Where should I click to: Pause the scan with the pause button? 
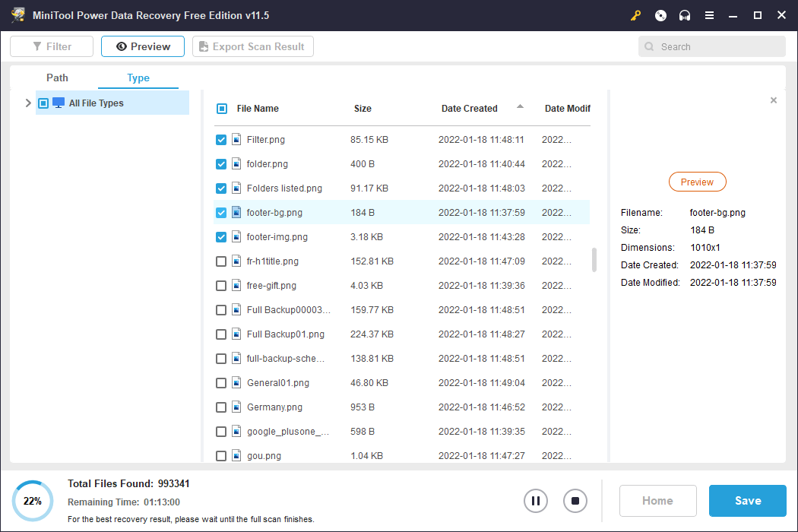point(536,501)
